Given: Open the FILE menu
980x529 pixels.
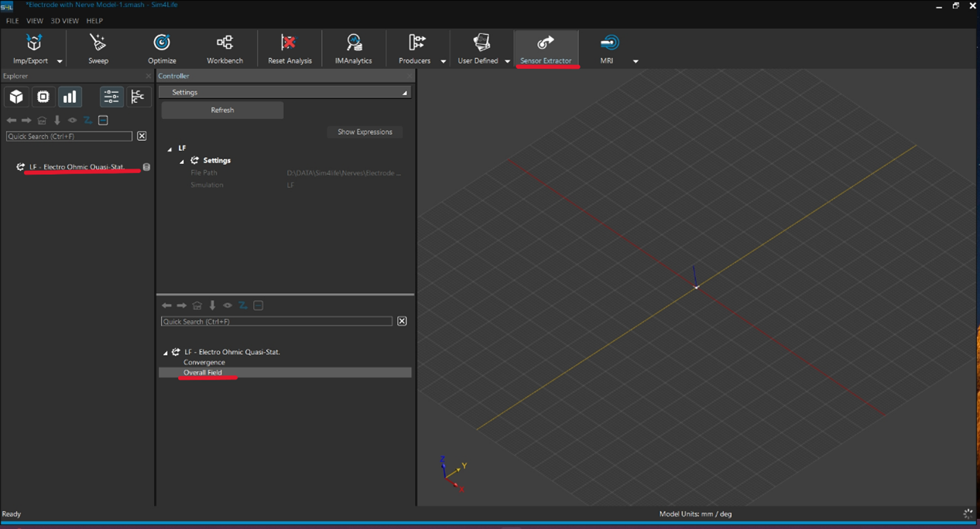Looking at the screenshot, I should (x=12, y=21).
